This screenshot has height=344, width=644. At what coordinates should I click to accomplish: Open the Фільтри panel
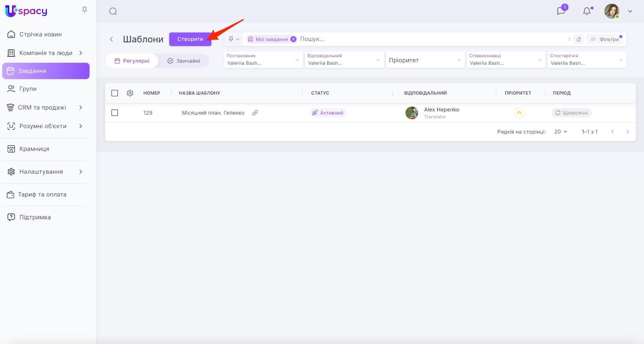(605, 39)
